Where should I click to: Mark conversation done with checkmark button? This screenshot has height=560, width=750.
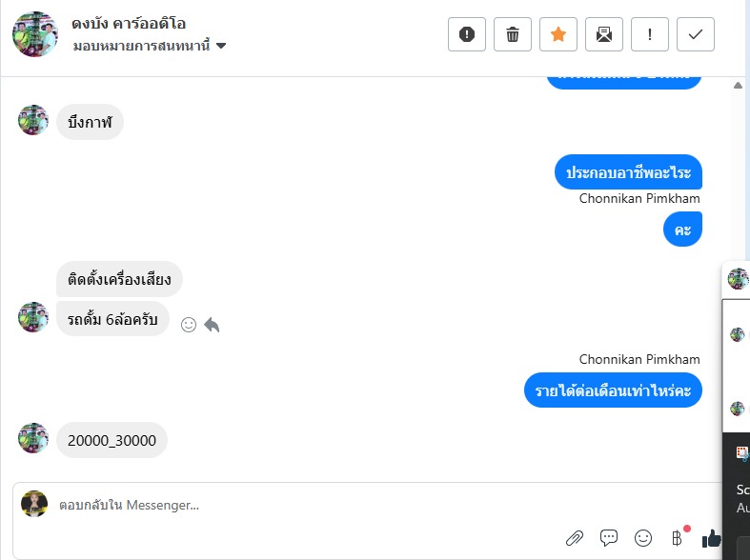point(696,34)
